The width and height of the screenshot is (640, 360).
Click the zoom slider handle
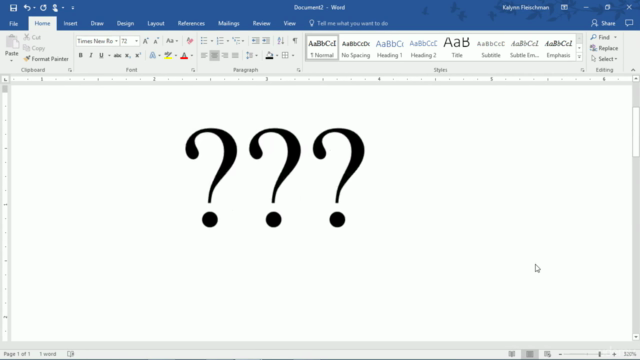point(600,354)
